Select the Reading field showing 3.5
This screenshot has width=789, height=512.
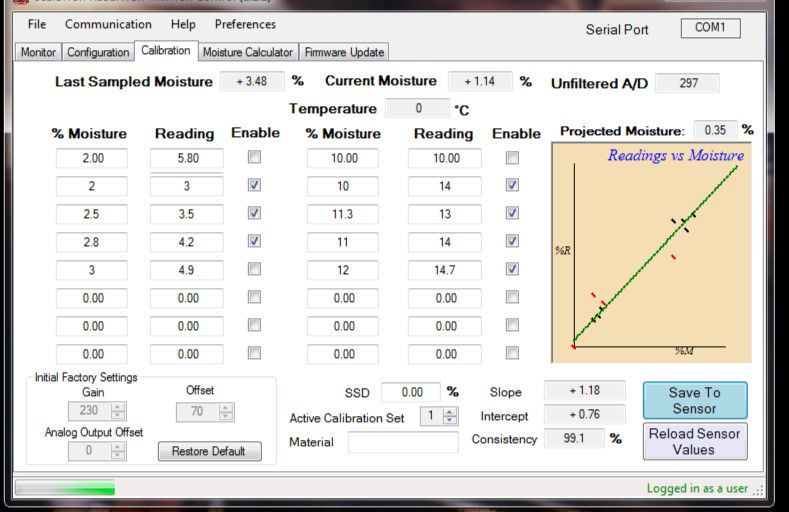[x=187, y=214]
